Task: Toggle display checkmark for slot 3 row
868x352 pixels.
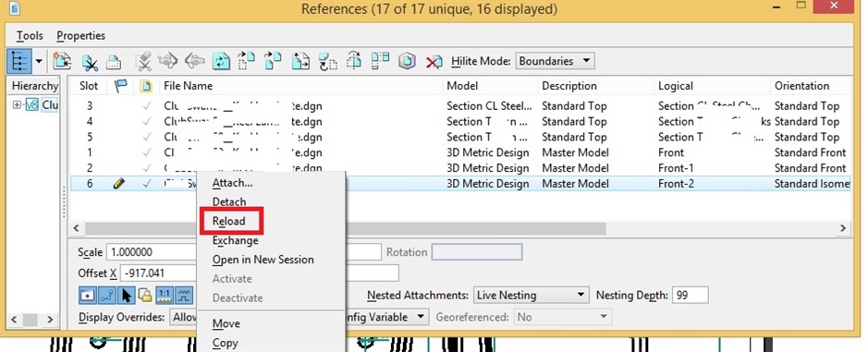Action: (x=146, y=105)
